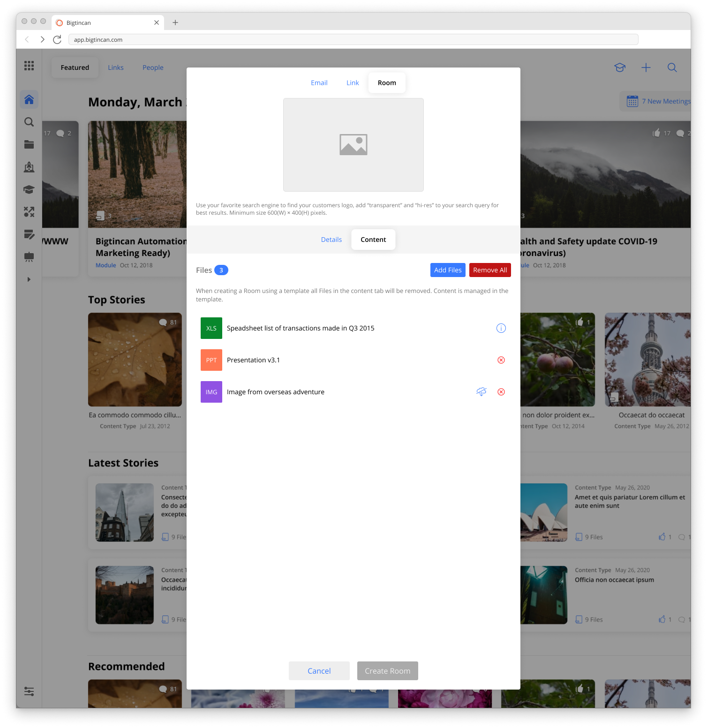Open the presentation board icon in sidebar
This screenshot has height=728, width=707.
tap(29, 257)
